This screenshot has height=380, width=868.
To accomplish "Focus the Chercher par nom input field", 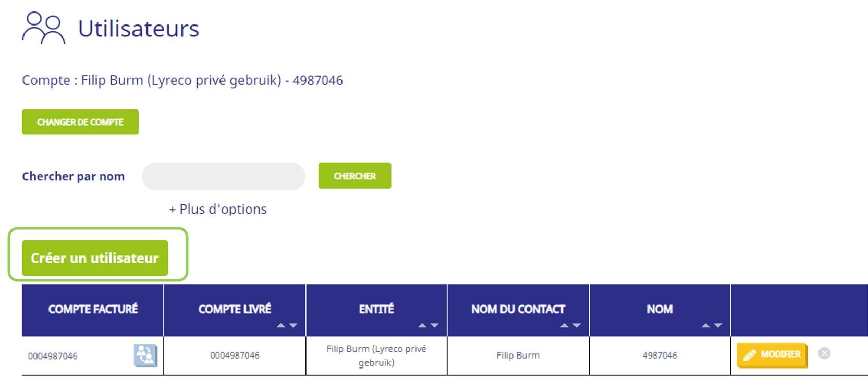I will [x=224, y=176].
